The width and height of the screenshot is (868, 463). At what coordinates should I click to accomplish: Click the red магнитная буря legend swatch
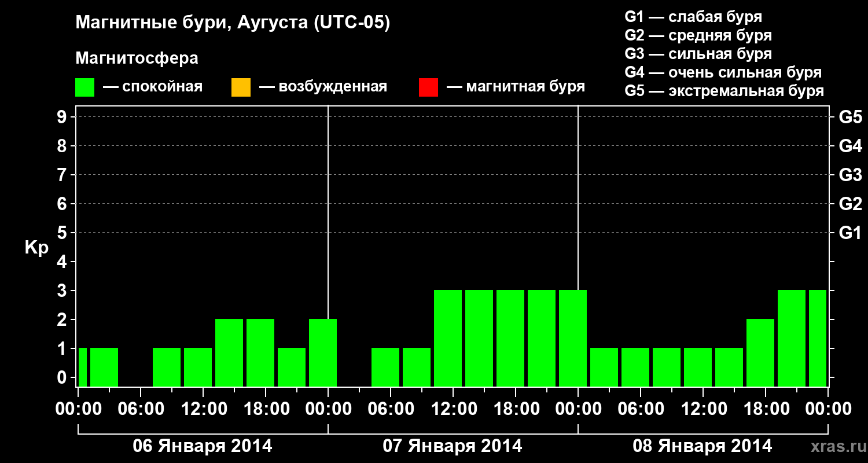428,87
